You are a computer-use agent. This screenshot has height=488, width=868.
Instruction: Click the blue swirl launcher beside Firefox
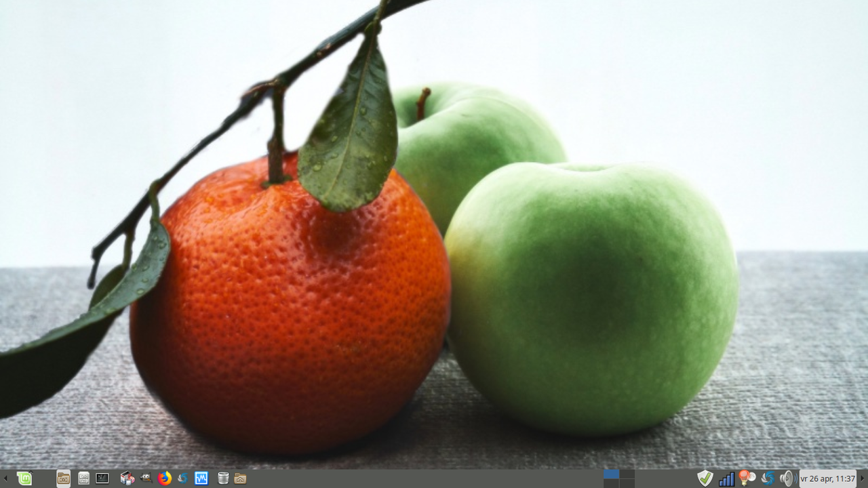point(182,479)
